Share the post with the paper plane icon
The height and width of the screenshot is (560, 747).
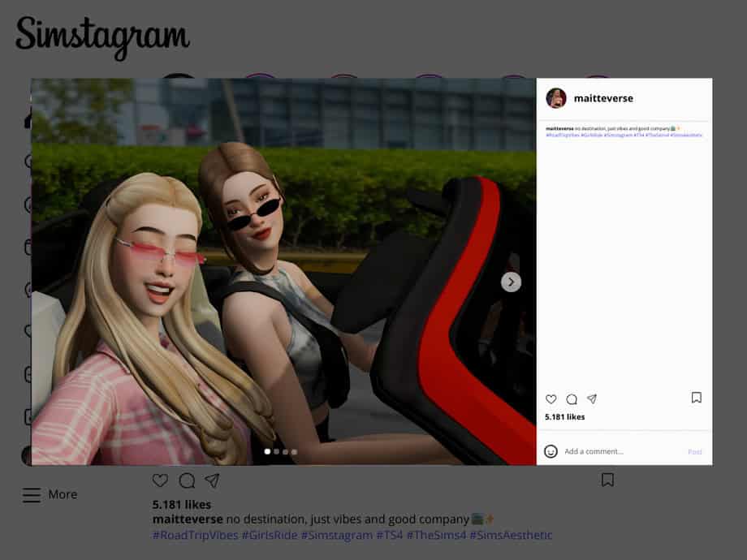pyautogui.click(x=592, y=399)
